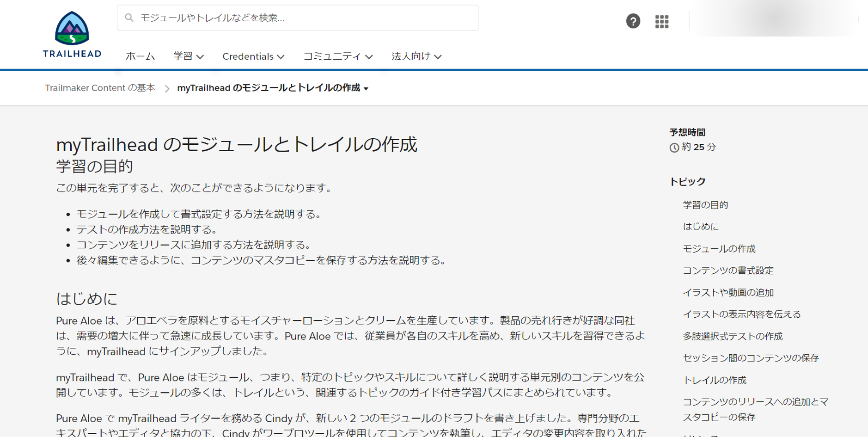
Task: Click the Trailmaker Content の基本 breadcrumb link
Action: tap(100, 88)
